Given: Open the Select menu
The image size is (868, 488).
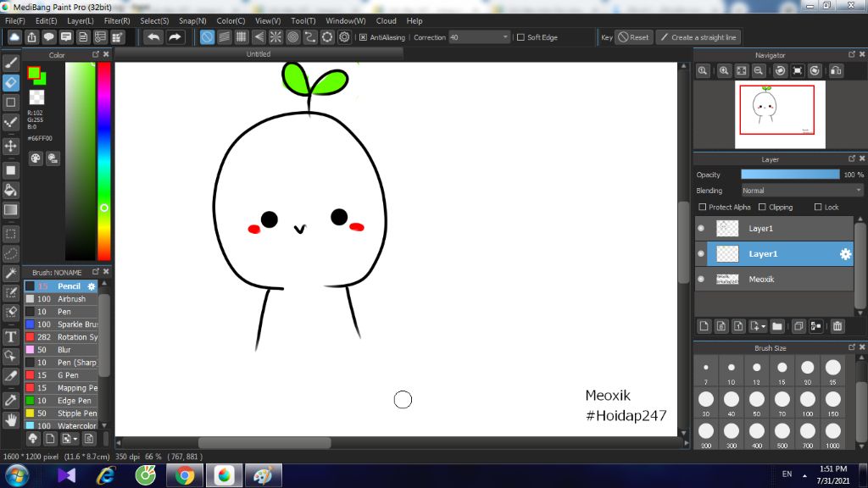Looking at the screenshot, I should [x=154, y=21].
